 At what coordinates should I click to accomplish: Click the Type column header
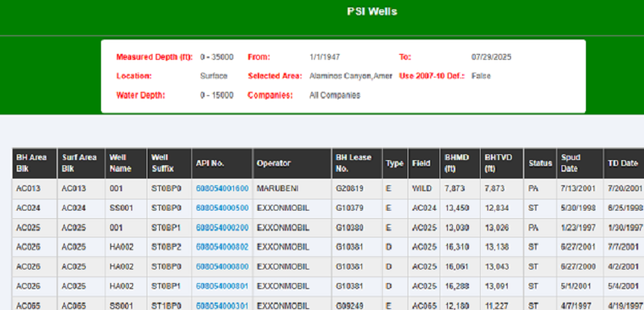click(395, 163)
